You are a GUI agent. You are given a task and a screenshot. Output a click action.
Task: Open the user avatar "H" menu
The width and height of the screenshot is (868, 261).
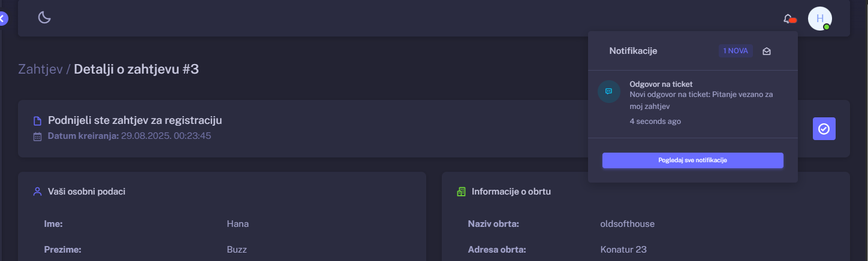tap(819, 19)
